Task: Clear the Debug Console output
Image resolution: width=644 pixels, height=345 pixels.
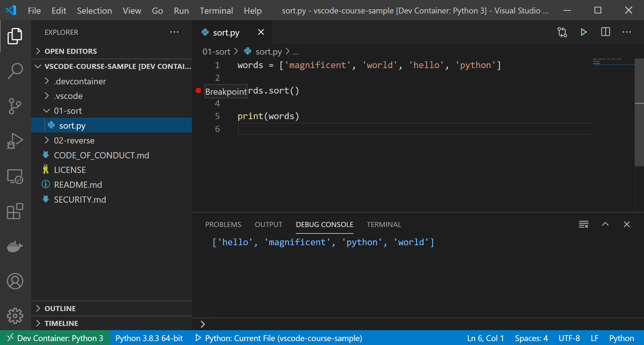Action: click(583, 224)
